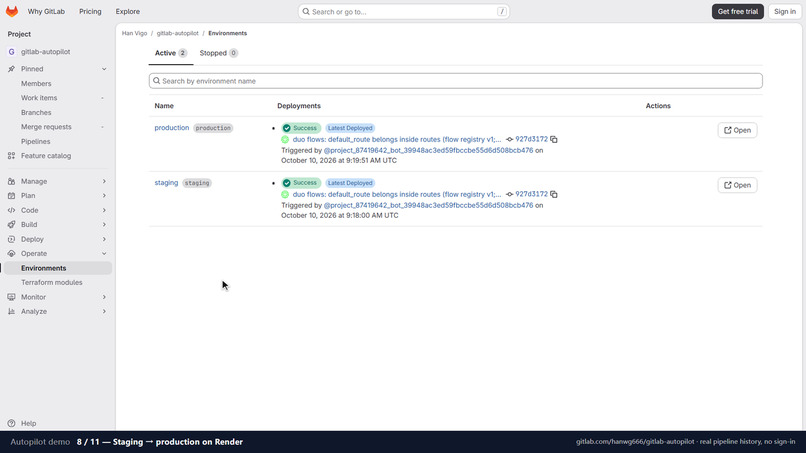Copy commit SHA in staging row
Viewport: 806px width, 453px height.
[x=554, y=194]
